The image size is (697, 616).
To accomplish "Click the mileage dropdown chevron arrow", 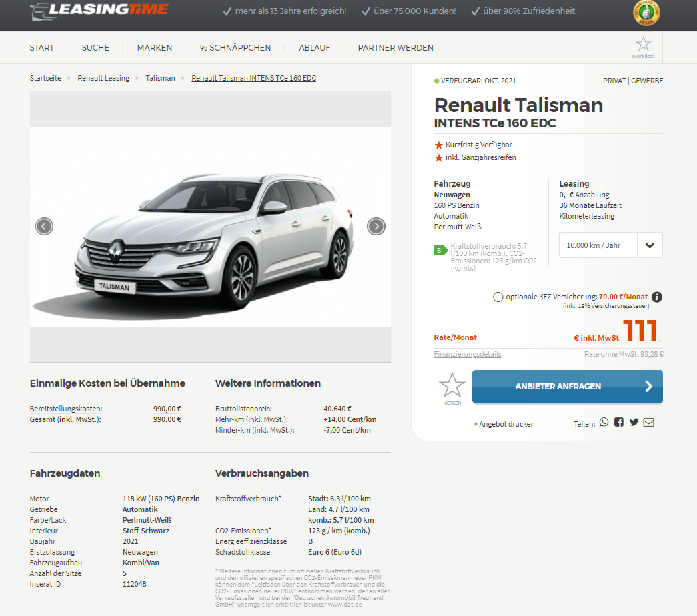I will (650, 245).
